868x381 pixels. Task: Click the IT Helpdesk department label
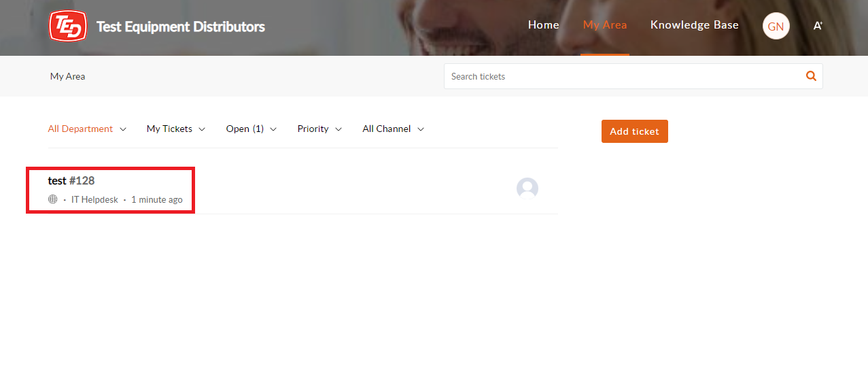pos(94,200)
